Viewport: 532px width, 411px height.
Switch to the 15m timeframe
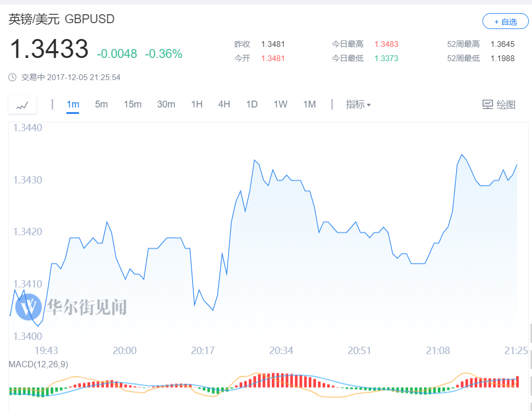click(x=132, y=104)
